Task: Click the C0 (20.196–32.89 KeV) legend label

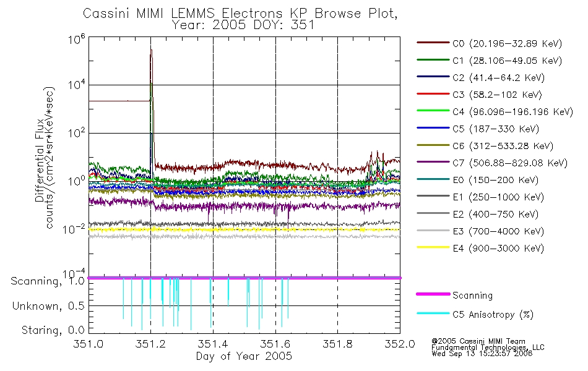Action: 507,44
